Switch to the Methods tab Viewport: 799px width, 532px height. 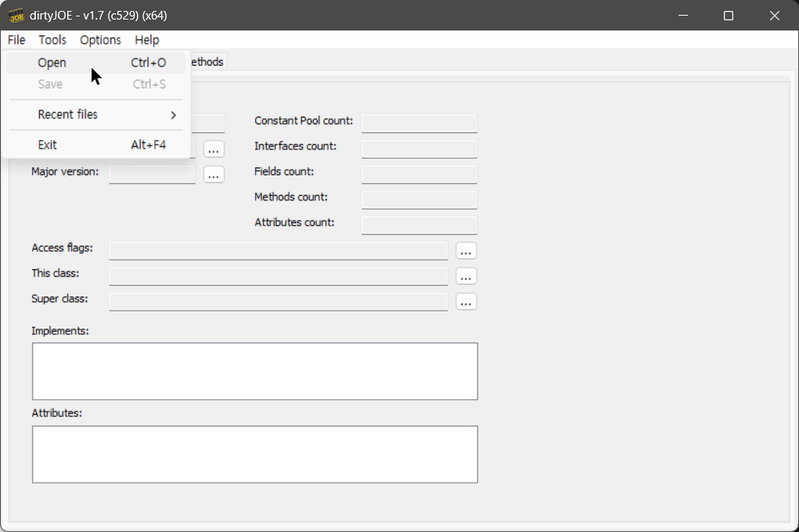point(207,62)
